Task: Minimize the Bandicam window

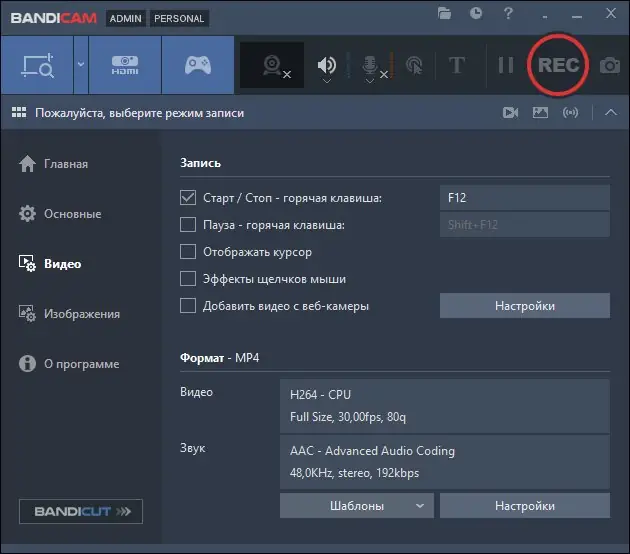Action: pyautogui.click(x=577, y=16)
